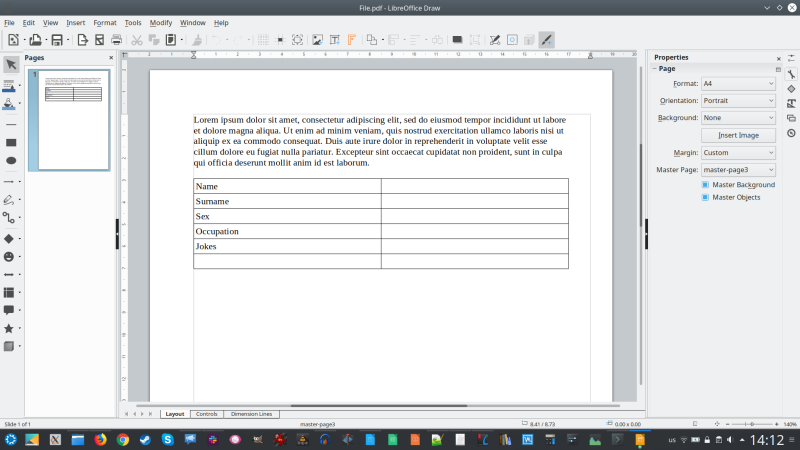
Task: Click the Insert Text Box icon
Action: coord(335,40)
